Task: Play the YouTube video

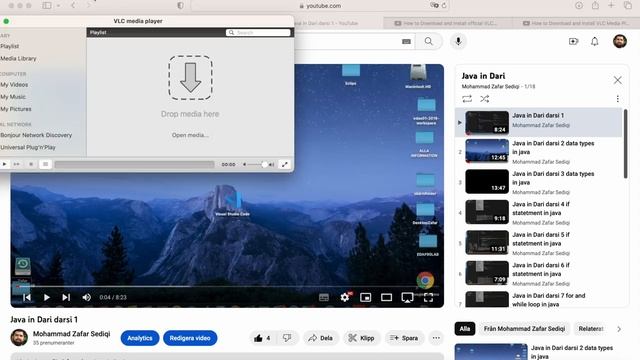Action: pos(47,297)
